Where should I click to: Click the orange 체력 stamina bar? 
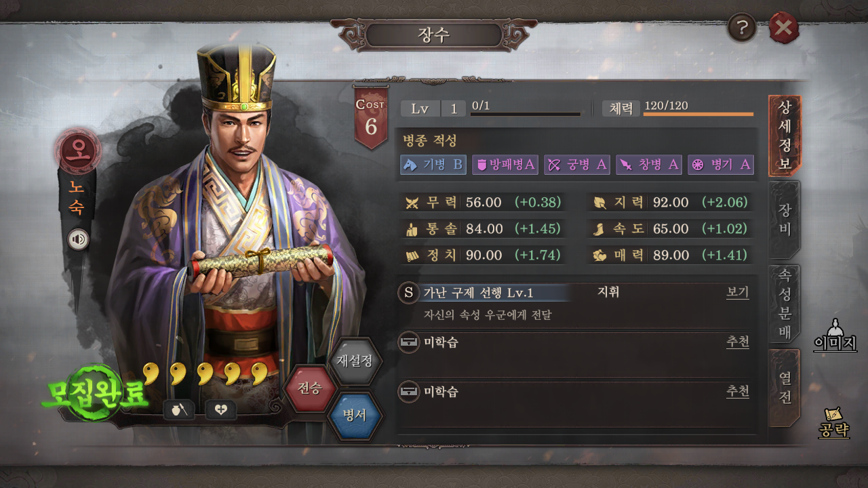coord(698,114)
